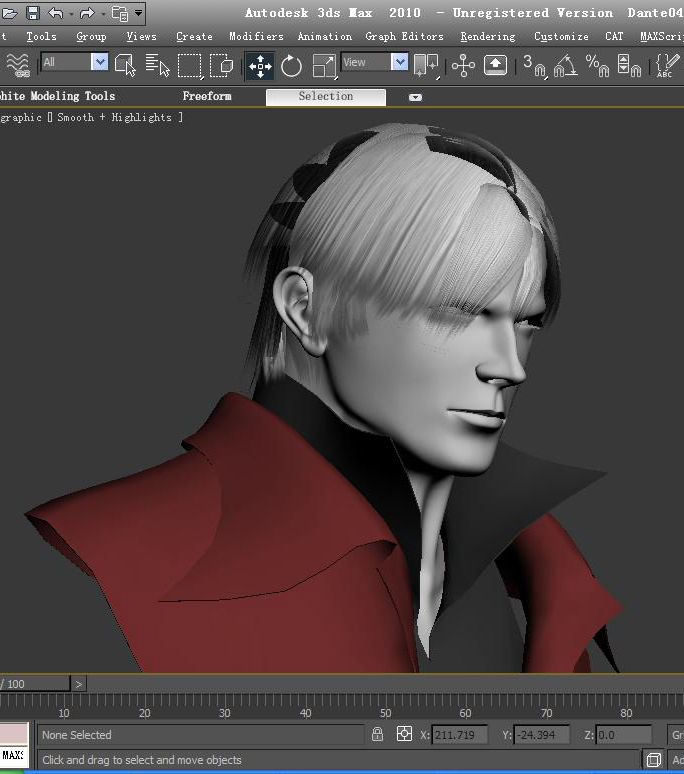The height and width of the screenshot is (774, 684).
Task: Activate the Select and Rotate tool
Action: 291,66
